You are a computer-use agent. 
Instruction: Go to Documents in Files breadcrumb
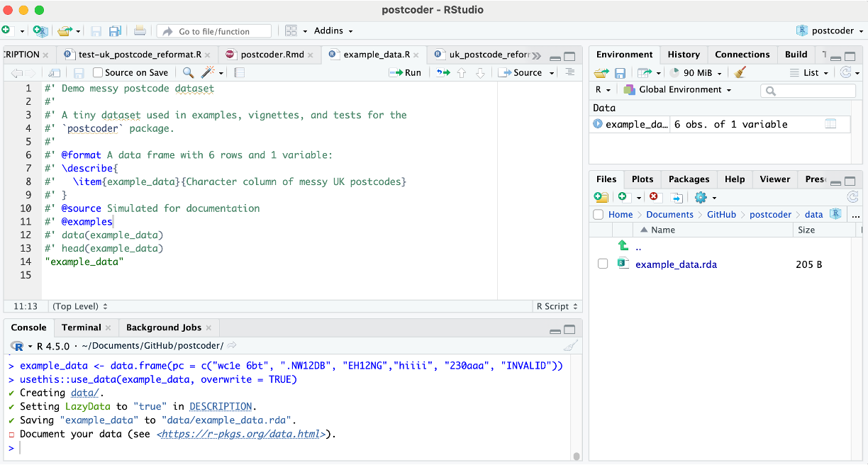tap(669, 214)
